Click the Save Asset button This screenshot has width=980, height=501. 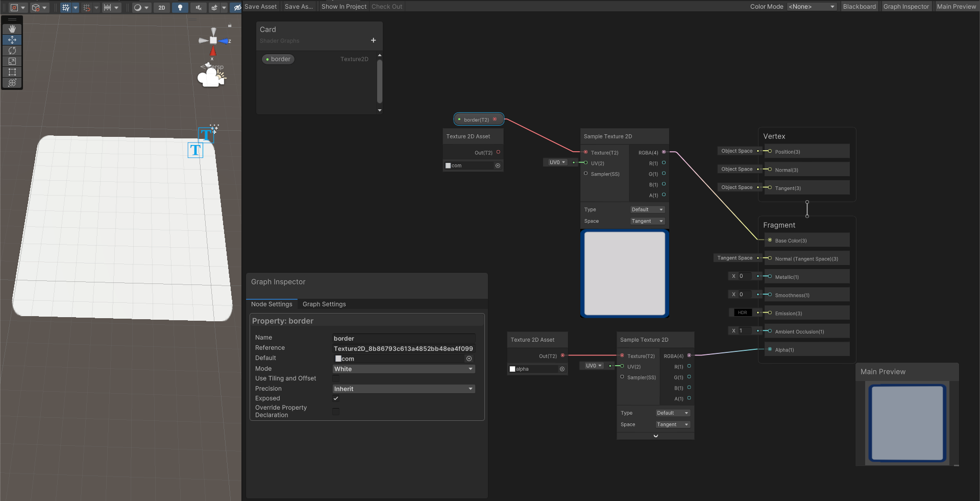(x=261, y=6)
